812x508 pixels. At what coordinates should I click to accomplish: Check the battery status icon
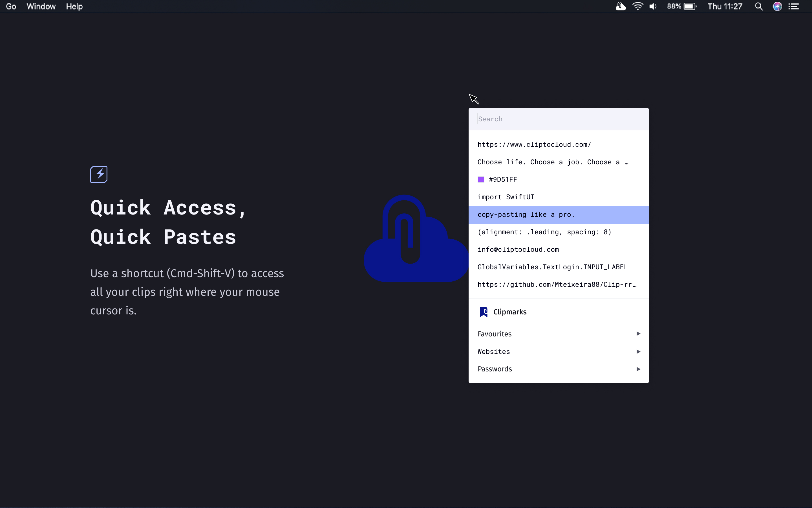(690, 6)
